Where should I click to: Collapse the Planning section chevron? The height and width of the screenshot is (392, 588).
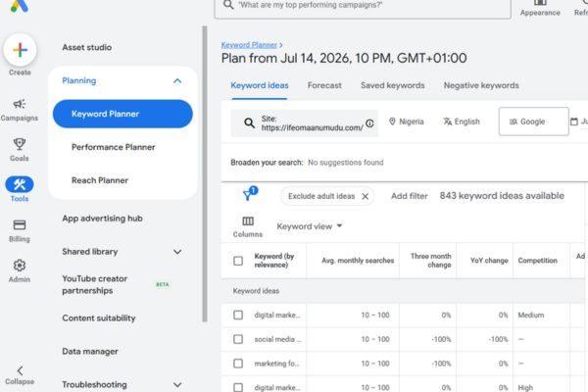(x=177, y=81)
